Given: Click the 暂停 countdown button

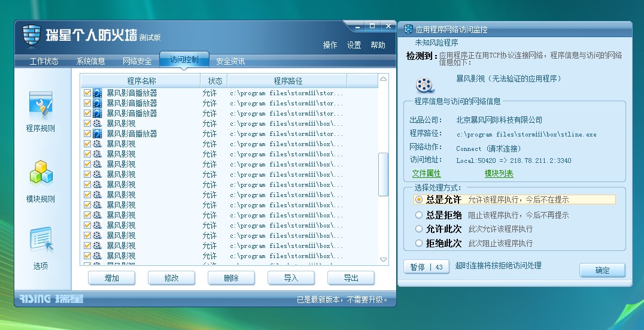Looking at the screenshot, I should pyautogui.click(x=426, y=267).
